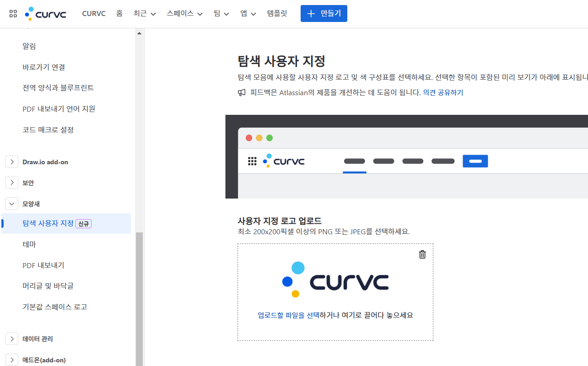Click the megaphone feedback icon
588x366 pixels.
coord(242,92)
